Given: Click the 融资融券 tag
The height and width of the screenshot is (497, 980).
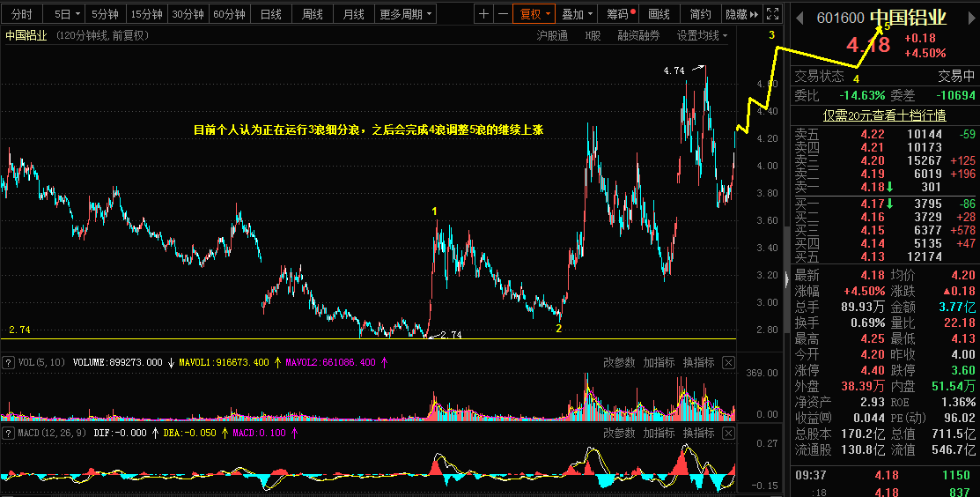Looking at the screenshot, I should (638, 35).
